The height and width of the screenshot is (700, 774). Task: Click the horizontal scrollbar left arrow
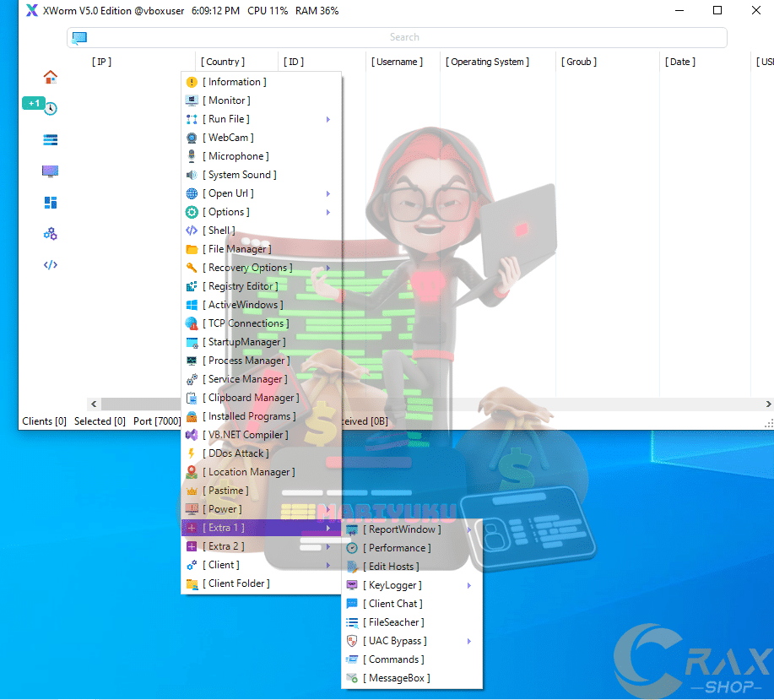pos(94,404)
